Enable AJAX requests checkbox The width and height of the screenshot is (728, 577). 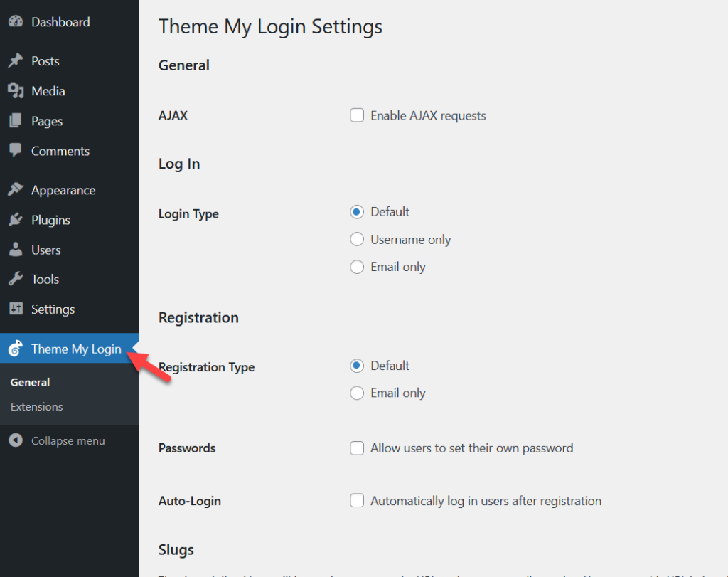pyautogui.click(x=357, y=115)
